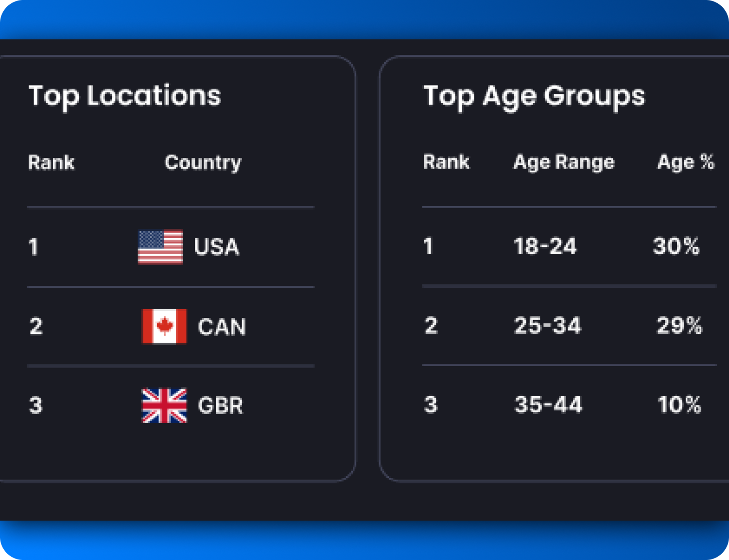Select the 35-44 age range row
This screenshot has width=729, height=560.
(x=548, y=405)
